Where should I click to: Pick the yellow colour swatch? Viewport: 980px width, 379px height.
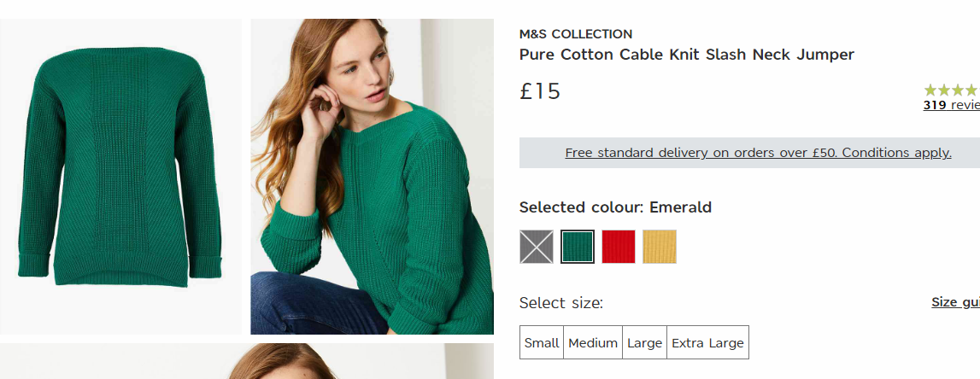tap(660, 247)
